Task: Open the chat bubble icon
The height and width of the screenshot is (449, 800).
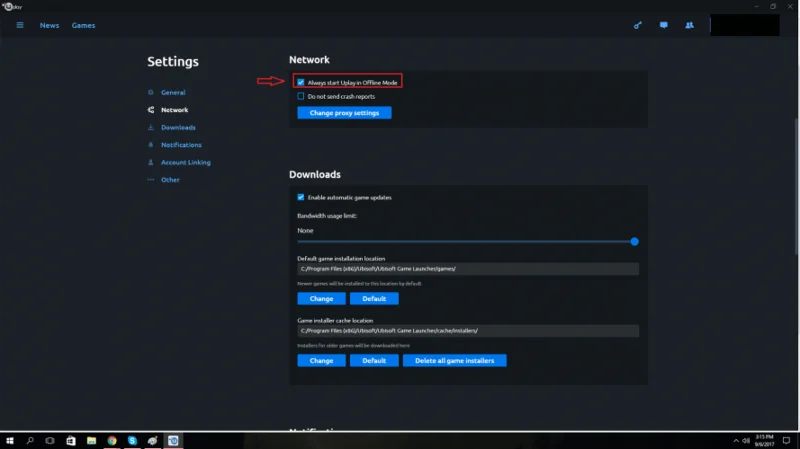Action: tap(663, 25)
